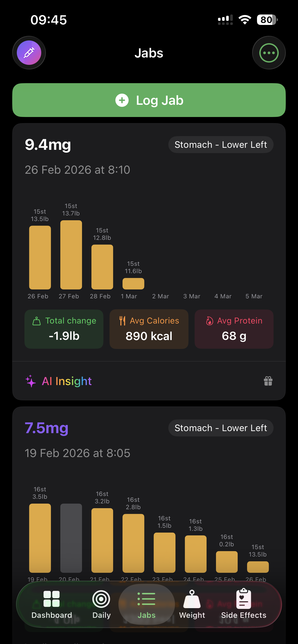Open the three-dots more options menu

(x=269, y=53)
